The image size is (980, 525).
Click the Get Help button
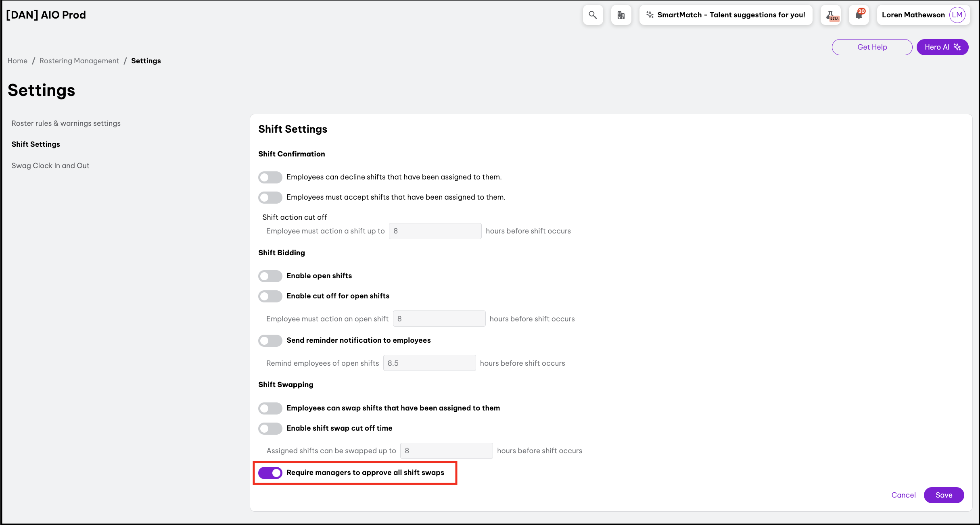click(x=871, y=47)
